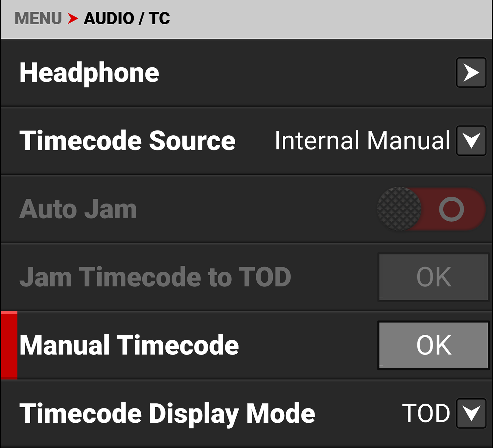Click the Internal Manual value
The image size is (493, 448).
tap(362, 141)
